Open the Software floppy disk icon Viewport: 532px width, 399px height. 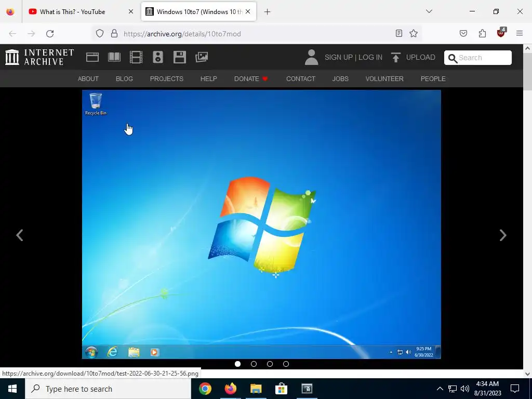coord(179,57)
